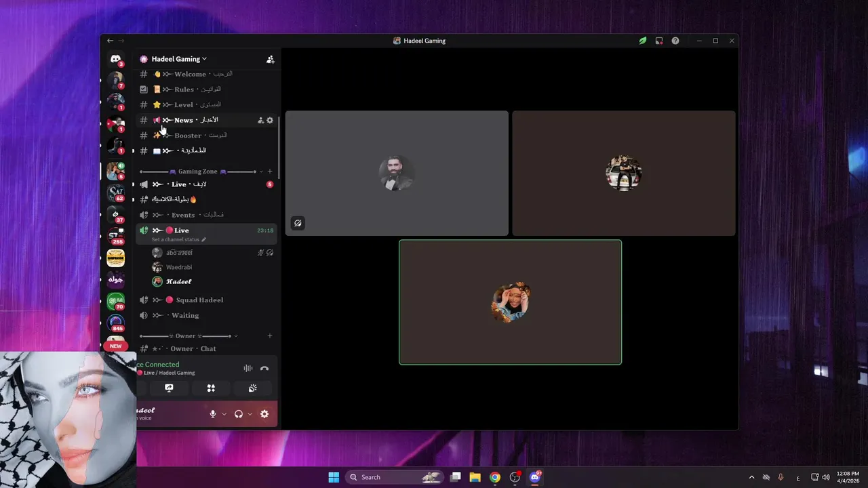Viewport: 868px width, 488px height.
Task: Click Voice Connected status text
Action: 157,365
